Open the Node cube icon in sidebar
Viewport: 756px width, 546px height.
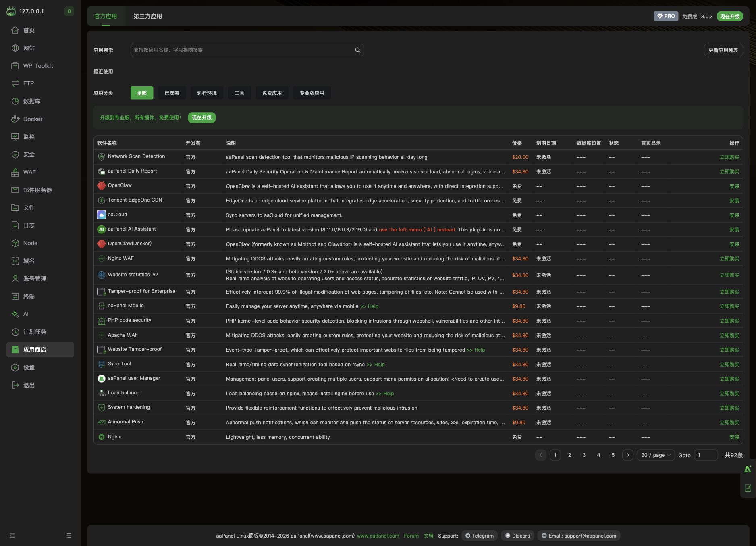pos(15,243)
